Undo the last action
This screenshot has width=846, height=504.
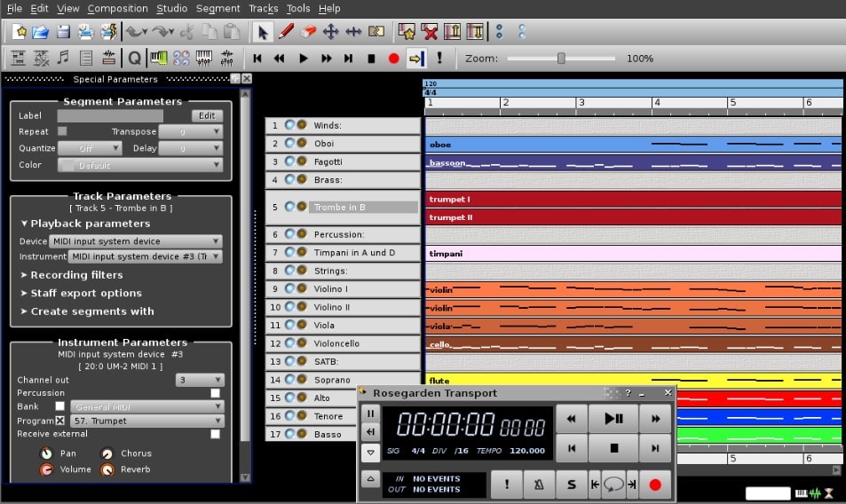(136, 32)
